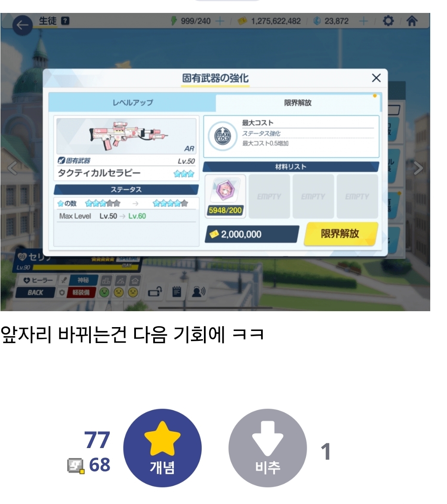The image size is (447, 504).
Task: Add stamina with the plus beside 999/240
Action: pos(220,21)
